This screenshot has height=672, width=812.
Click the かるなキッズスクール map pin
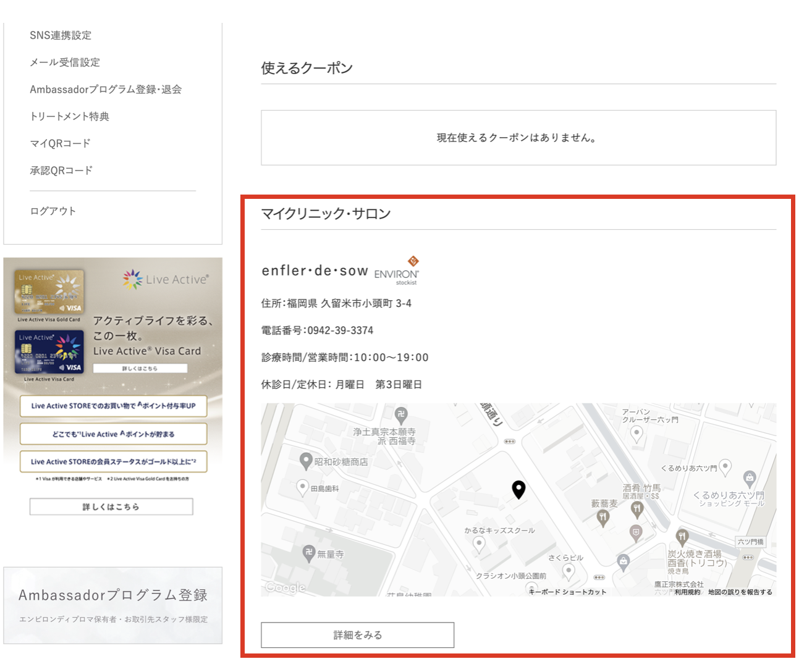[x=478, y=544]
